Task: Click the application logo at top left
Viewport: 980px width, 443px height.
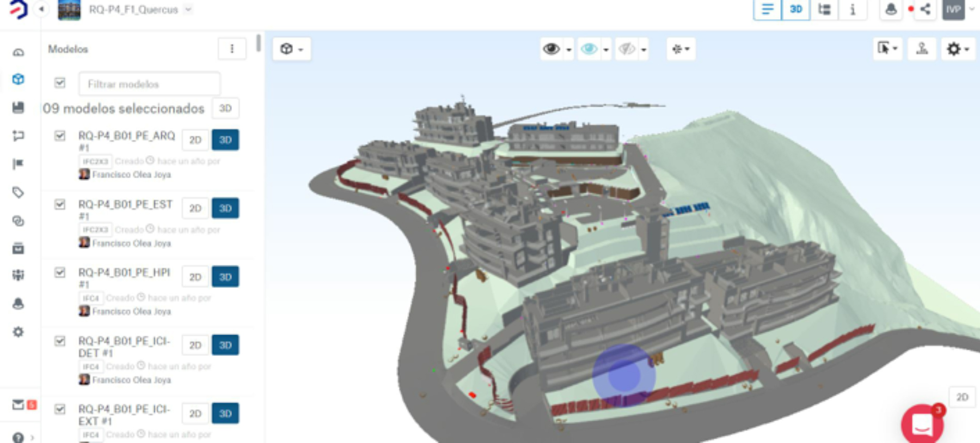Action: [18, 9]
